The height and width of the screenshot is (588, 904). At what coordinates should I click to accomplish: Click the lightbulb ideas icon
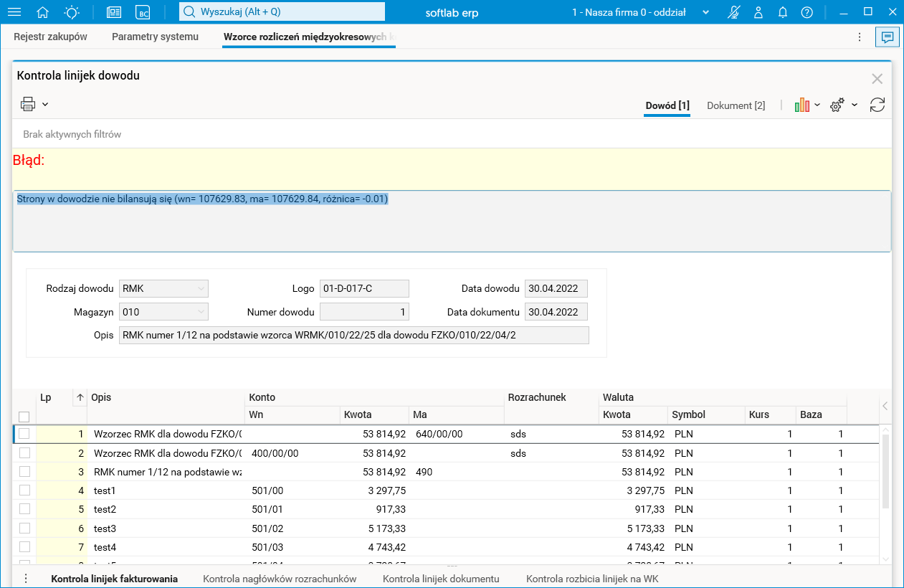pos(72,12)
